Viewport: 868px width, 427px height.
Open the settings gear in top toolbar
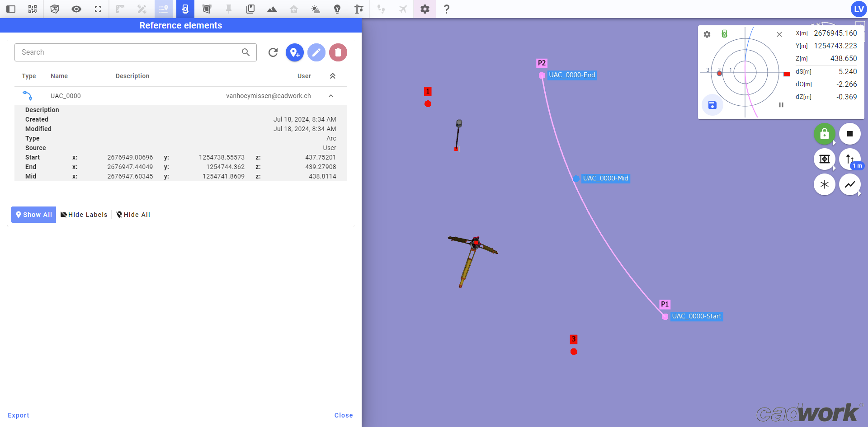coord(425,9)
